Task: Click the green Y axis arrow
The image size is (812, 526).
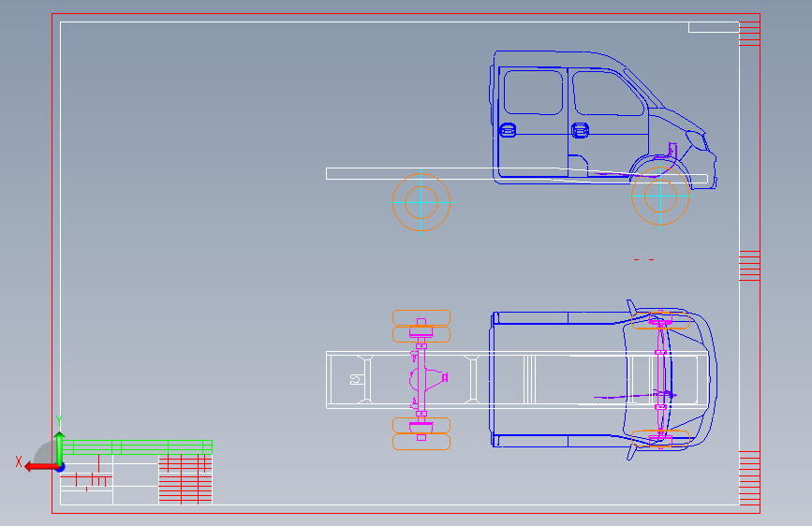Action: pos(60,447)
